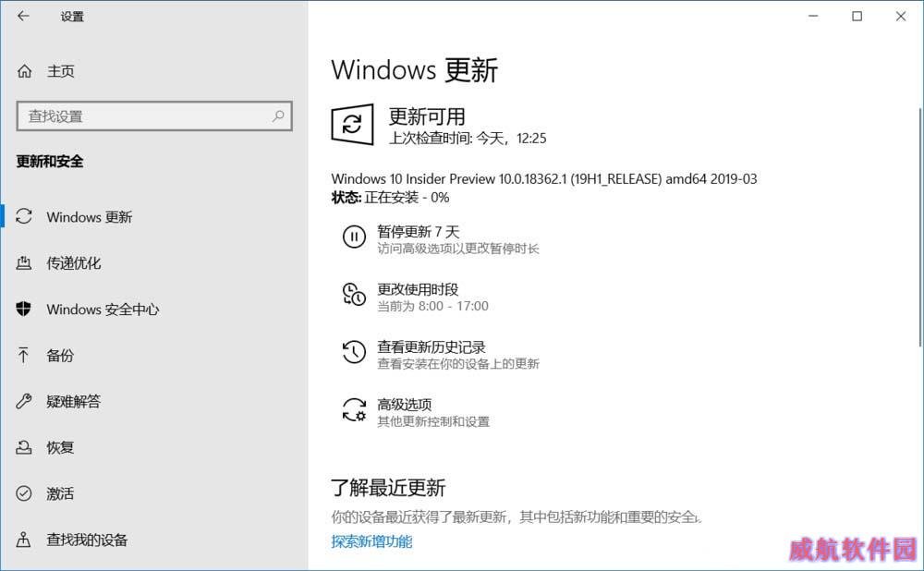Click the magnifier icon in search box

click(x=278, y=116)
